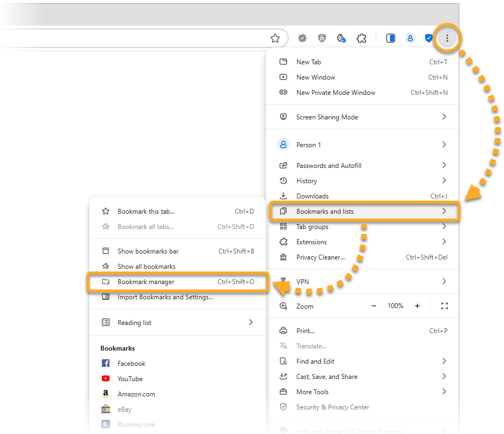504x434 pixels.
Task: Click the zoom in plus button
Action: coord(417,306)
